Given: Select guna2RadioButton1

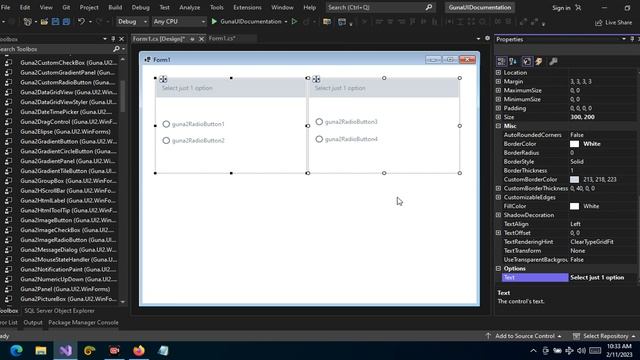Looking at the screenshot, I should (x=193, y=124).
